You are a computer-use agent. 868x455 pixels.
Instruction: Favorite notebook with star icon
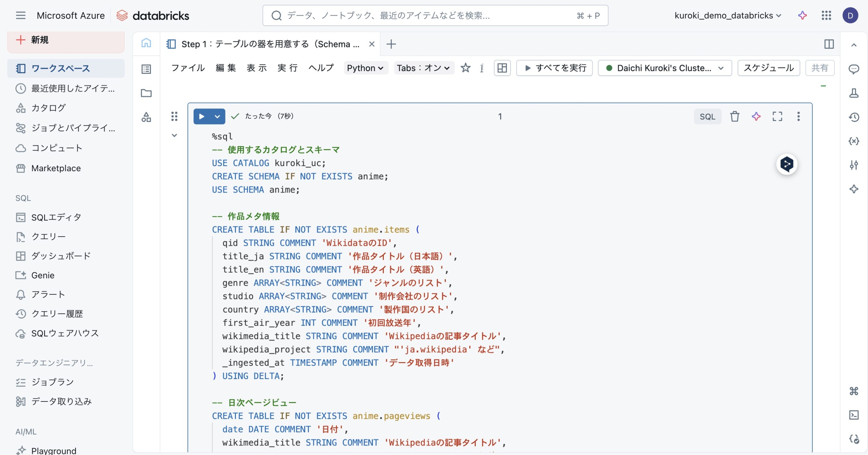[x=466, y=68]
